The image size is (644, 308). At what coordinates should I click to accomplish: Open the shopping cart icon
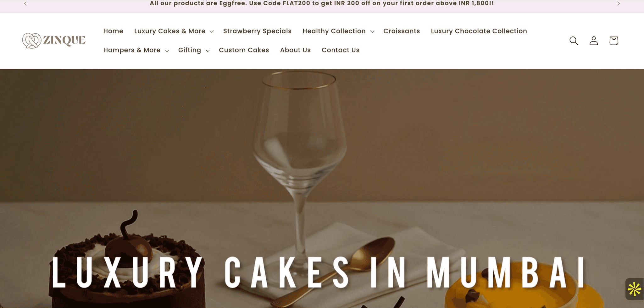[614, 41]
